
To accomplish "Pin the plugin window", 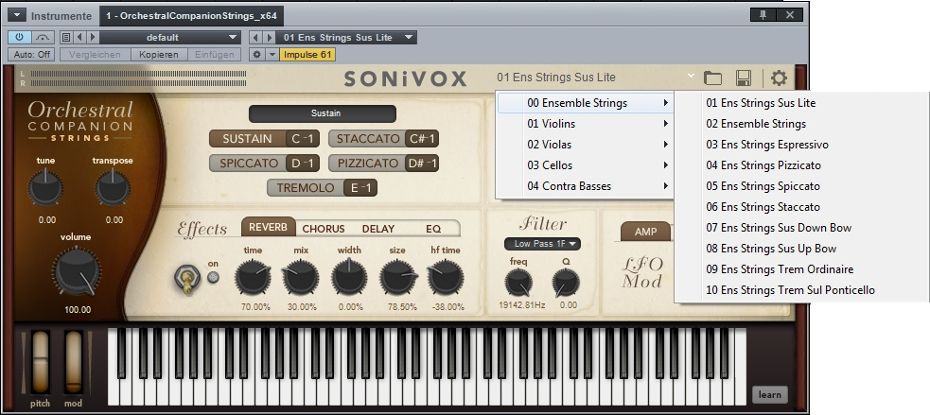I will pyautogui.click(x=763, y=15).
